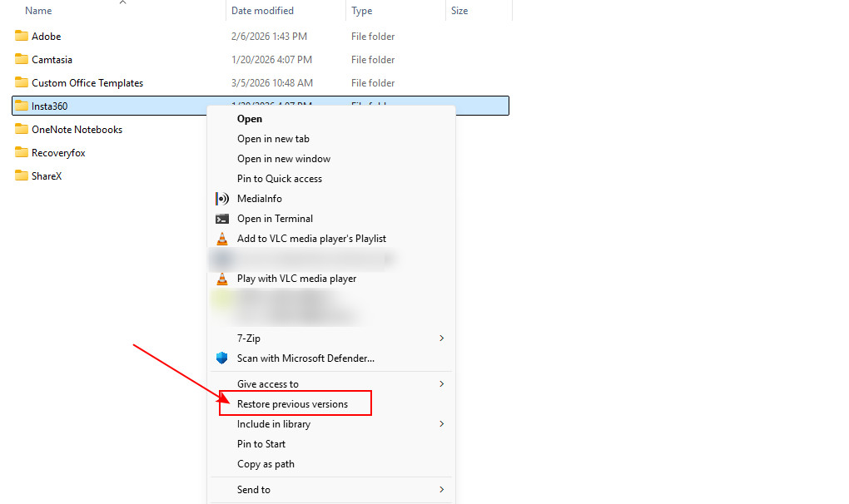Image resolution: width=849 pixels, height=504 pixels.
Task: Open the 7-Zip menu entry
Action: 249,338
